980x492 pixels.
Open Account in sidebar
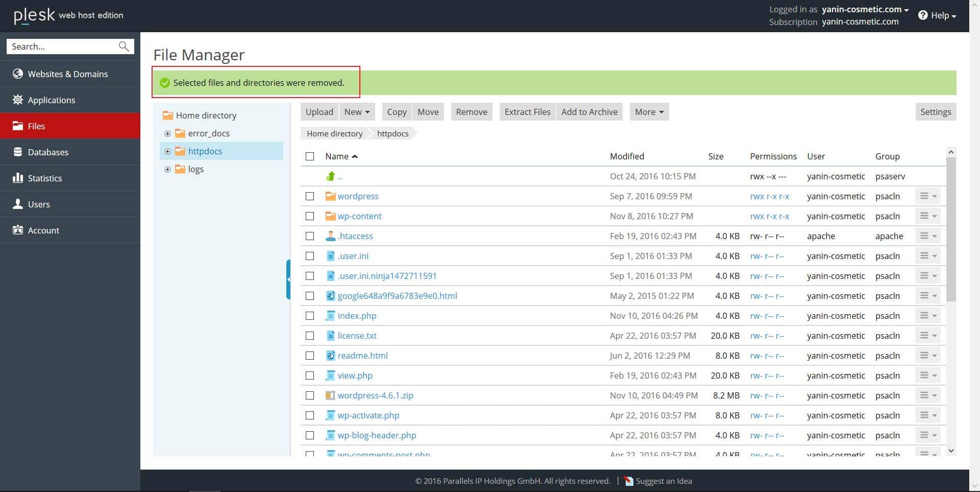(x=70, y=230)
